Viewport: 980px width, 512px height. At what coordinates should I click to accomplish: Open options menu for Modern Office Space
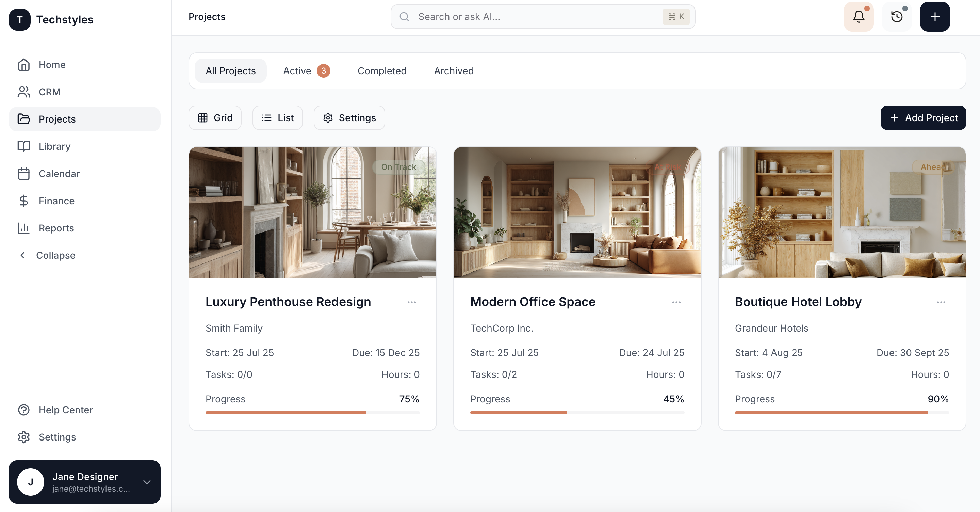(x=676, y=302)
